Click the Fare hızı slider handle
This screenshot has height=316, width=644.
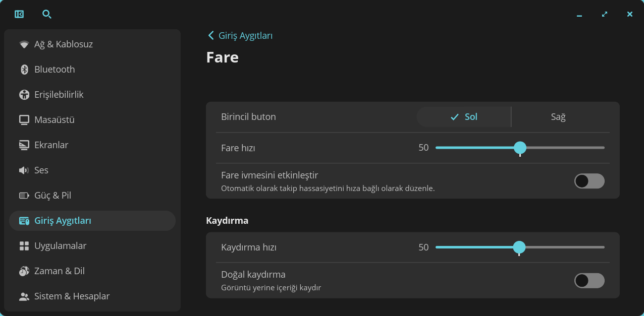tap(520, 148)
